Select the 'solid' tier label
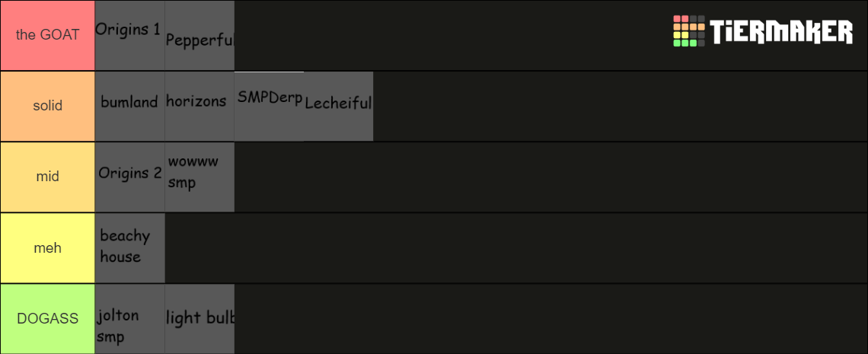 click(x=47, y=106)
